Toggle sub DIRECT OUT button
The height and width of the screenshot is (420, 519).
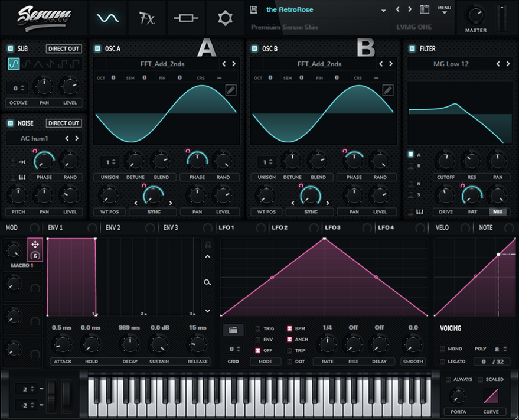point(64,48)
